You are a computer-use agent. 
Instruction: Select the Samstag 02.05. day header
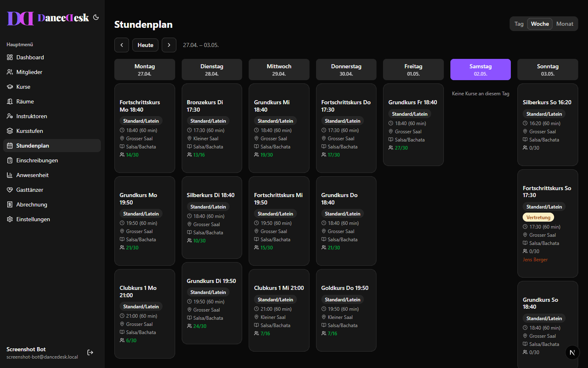click(x=481, y=70)
